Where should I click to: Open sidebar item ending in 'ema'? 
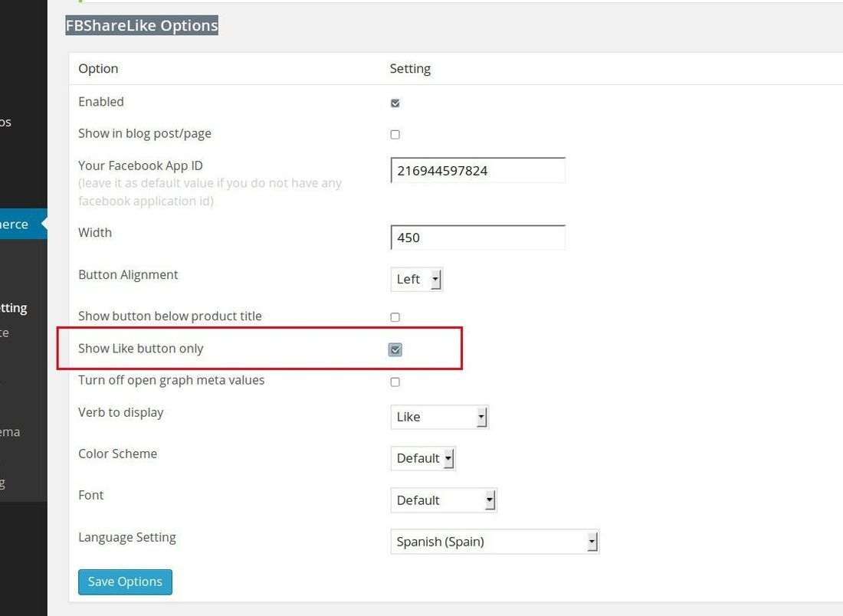click(x=11, y=431)
